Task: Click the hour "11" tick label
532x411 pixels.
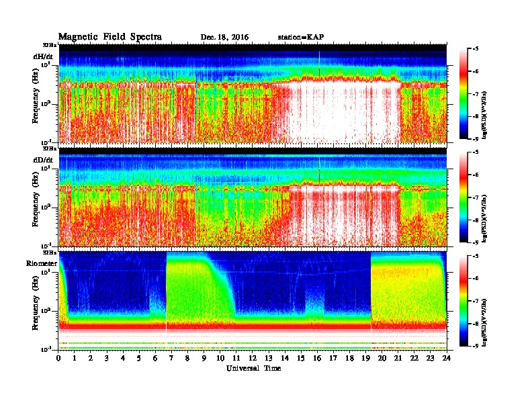Action: (236, 358)
